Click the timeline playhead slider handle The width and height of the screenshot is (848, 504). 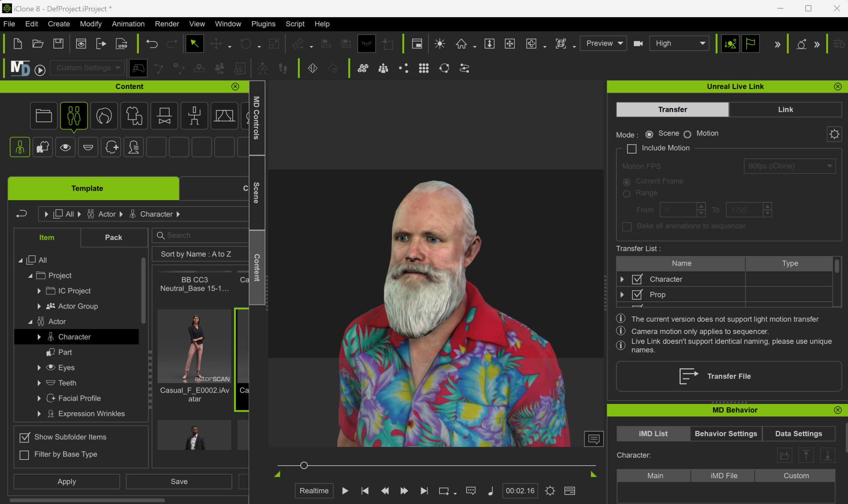(x=304, y=465)
